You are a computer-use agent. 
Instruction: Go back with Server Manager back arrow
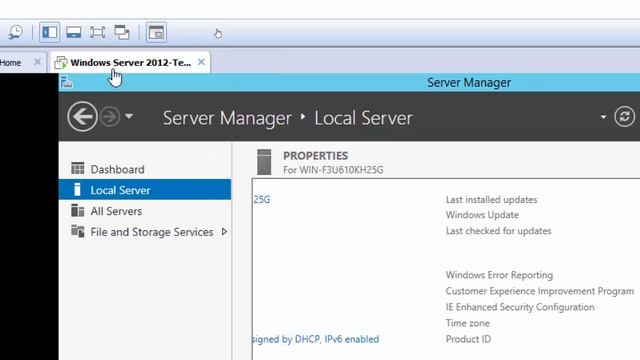[x=82, y=117]
